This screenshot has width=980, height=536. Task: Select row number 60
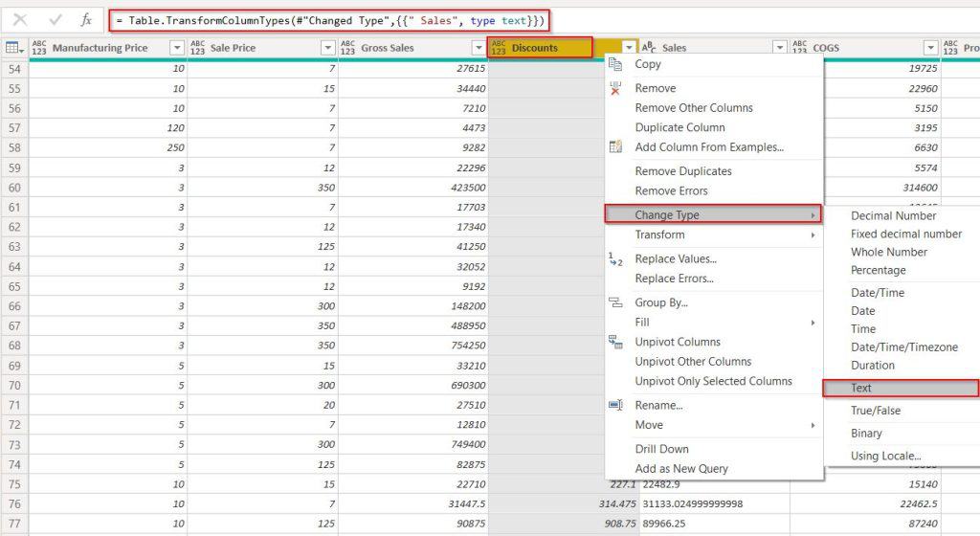coord(14,188)
